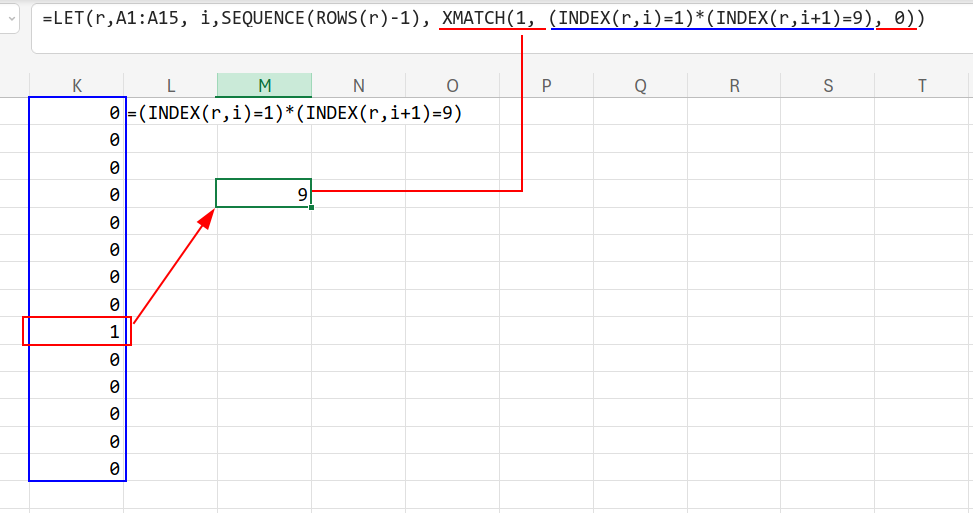The image size is (973, 513).
Task: Select column T header
Action: coord(922,86)
